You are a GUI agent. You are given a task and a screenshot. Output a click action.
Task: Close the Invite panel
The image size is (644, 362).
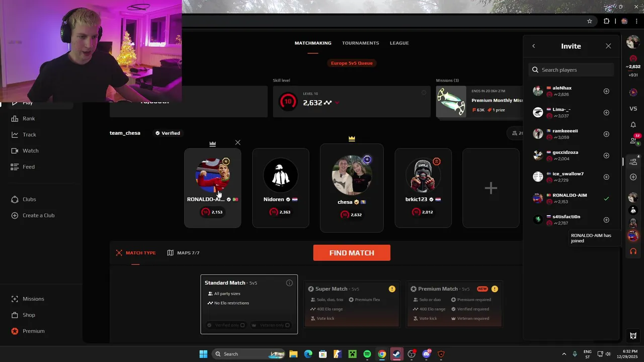coord(608,46)
